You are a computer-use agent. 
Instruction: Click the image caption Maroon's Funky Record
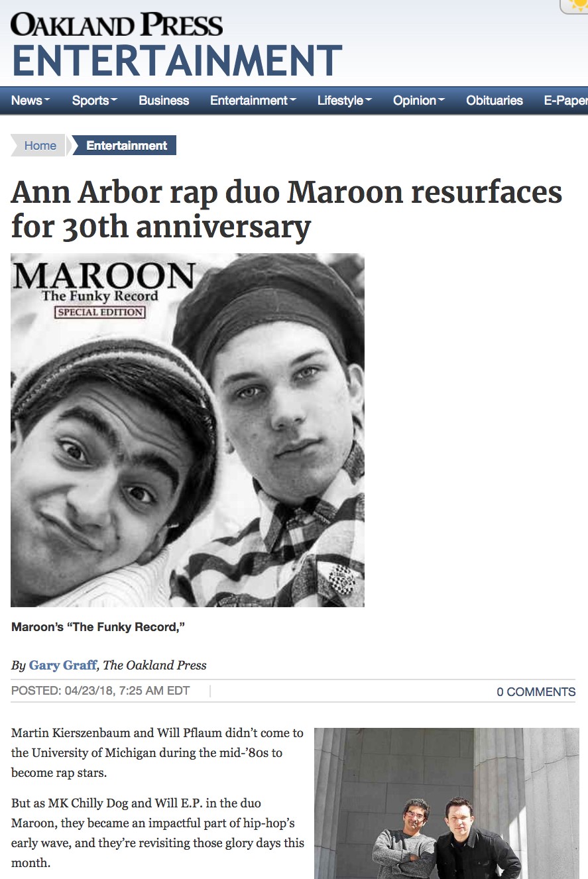[x=98, y=626]
